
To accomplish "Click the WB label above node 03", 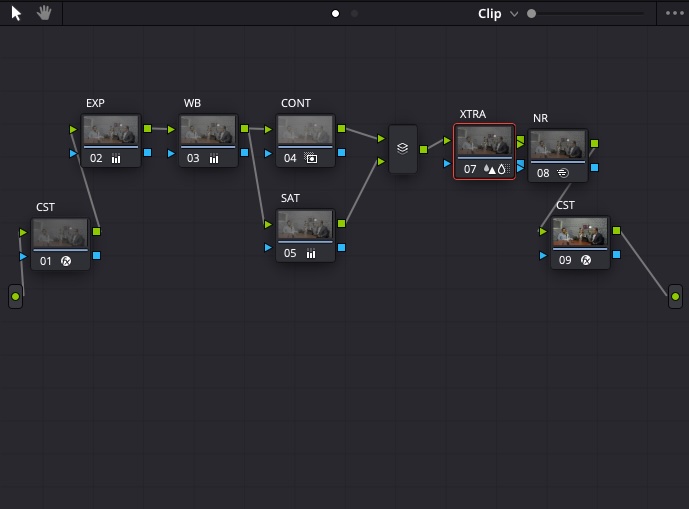I will point(192,103).
